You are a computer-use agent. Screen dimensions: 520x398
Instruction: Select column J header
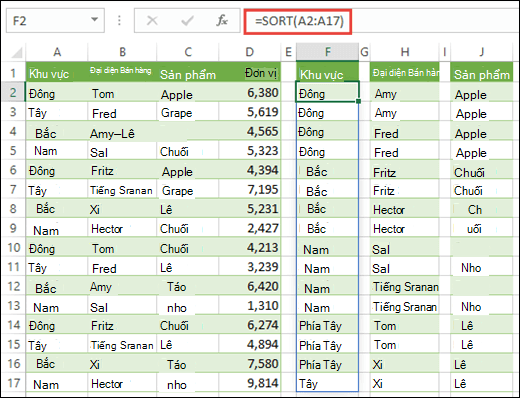click(481, 52)
